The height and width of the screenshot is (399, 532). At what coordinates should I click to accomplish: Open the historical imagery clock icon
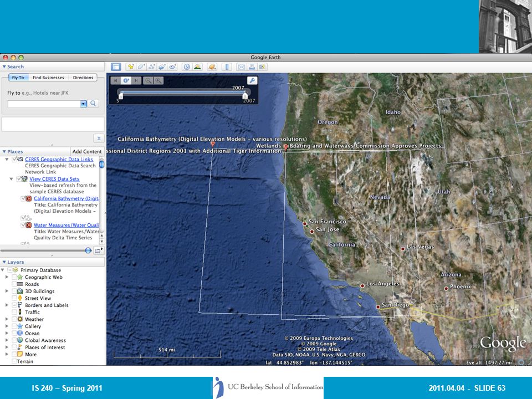point(187,67)
